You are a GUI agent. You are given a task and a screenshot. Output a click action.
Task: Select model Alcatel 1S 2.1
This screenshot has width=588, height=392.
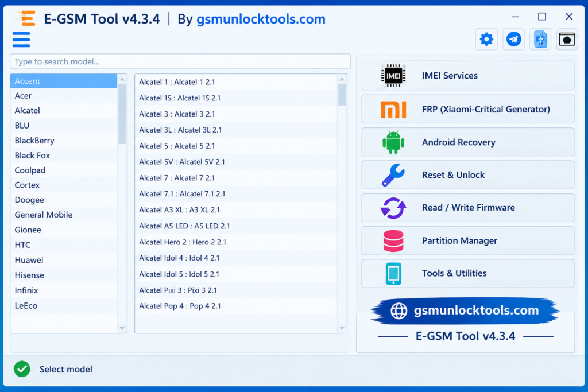[236, 98]
